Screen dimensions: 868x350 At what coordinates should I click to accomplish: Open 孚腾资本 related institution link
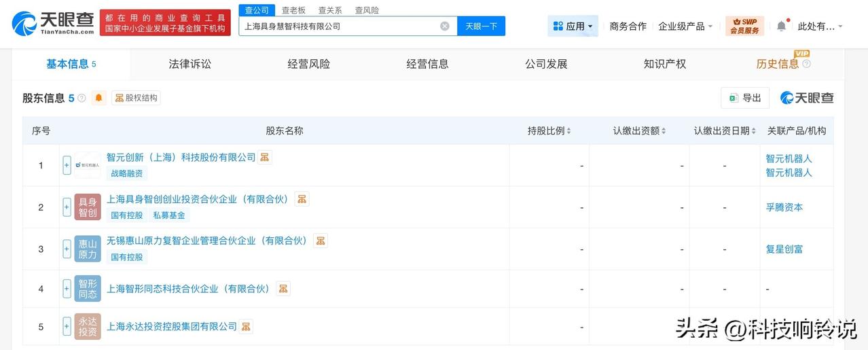click(784, 207)
